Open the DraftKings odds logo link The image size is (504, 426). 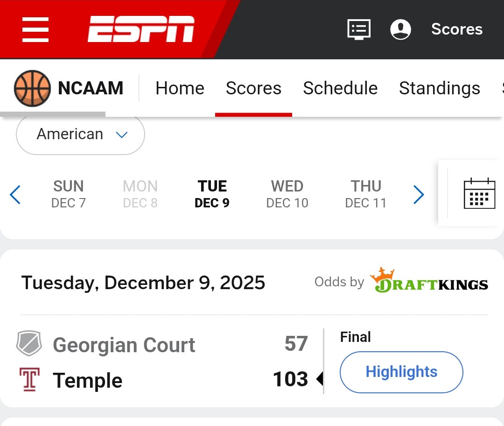pos(429,281)
